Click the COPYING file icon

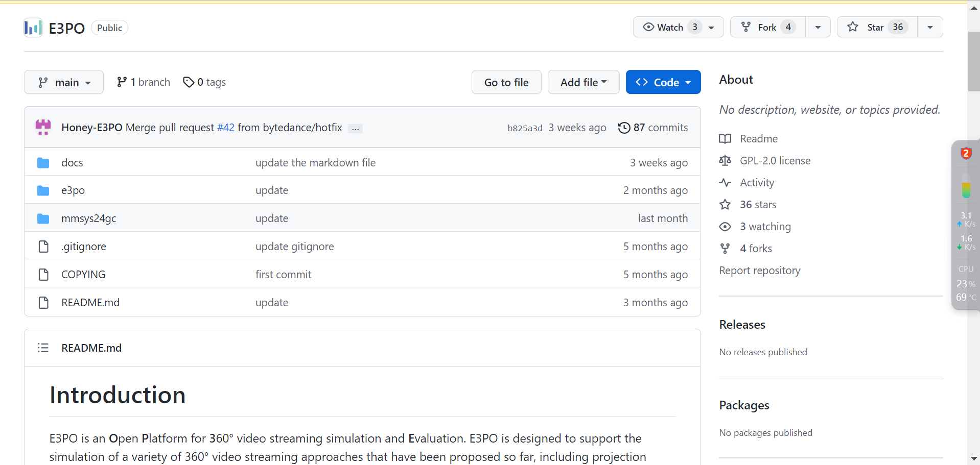(x=43, y=275)
